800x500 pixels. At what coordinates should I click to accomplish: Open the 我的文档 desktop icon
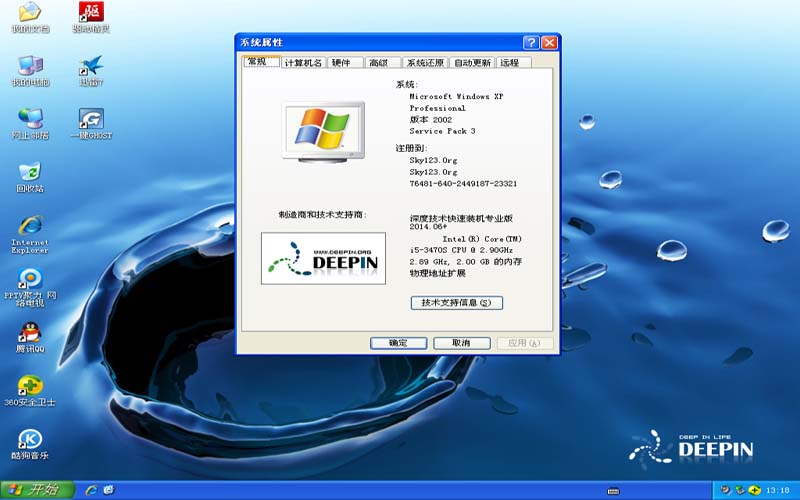click(30, 17)
